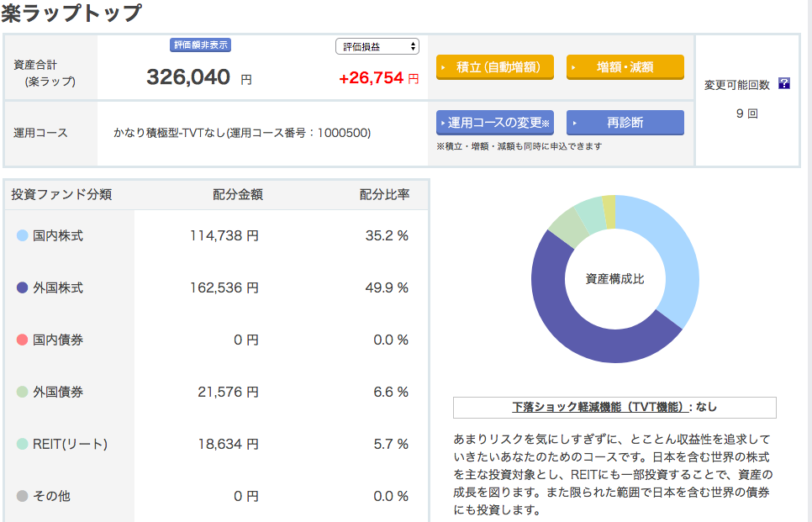Click the 運用コース row label
The image size is (812, 522).
coord(40,133)
